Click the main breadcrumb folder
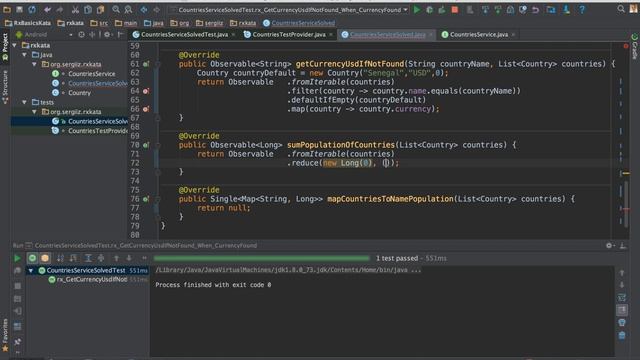Viewport: 640px width, 360px height. tap(126, 23)
